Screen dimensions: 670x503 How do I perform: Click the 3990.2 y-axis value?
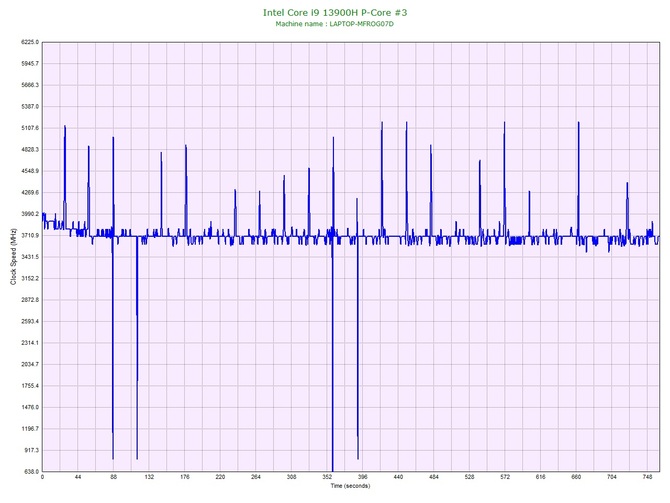[x=30, y=214]
